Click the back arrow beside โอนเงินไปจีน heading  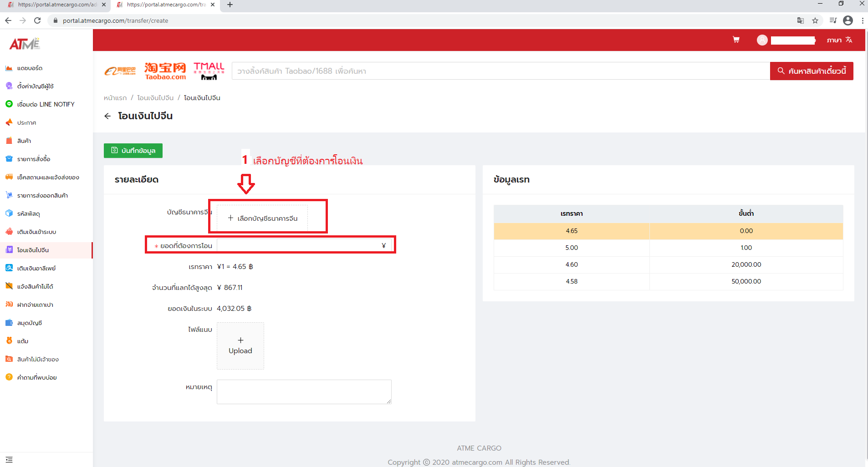click(x=107, y=116)
